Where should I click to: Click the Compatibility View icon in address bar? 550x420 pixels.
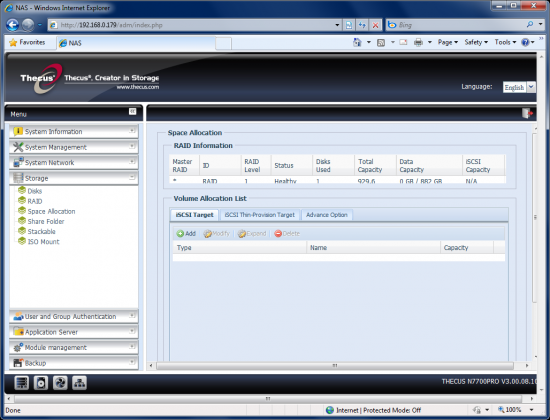(x=349, y=25)
